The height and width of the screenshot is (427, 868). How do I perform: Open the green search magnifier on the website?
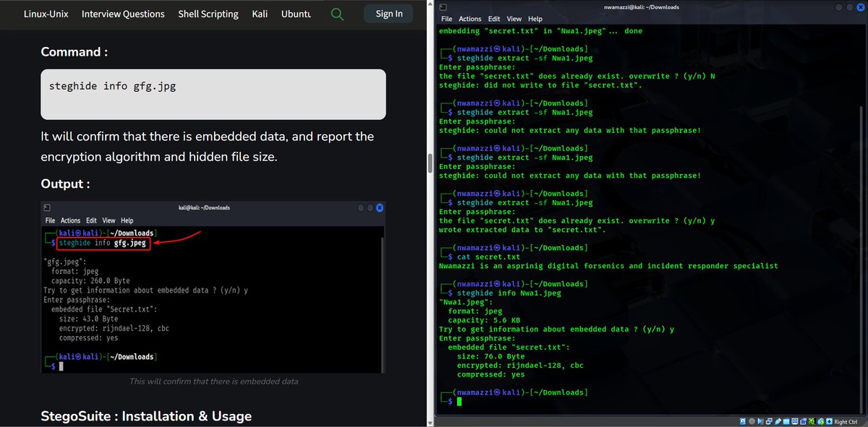(x=337, y=14)
